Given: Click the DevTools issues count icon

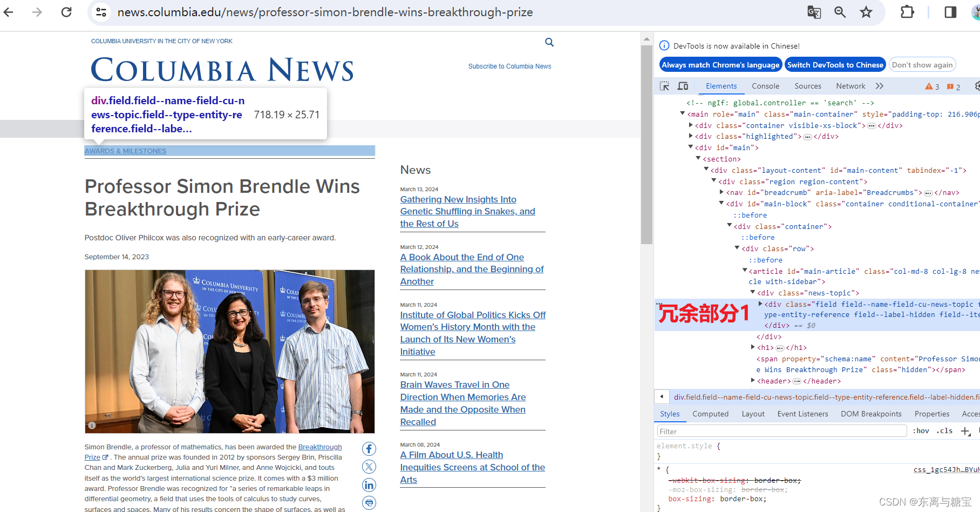Looking at the screenshot, I should [954, 86].
